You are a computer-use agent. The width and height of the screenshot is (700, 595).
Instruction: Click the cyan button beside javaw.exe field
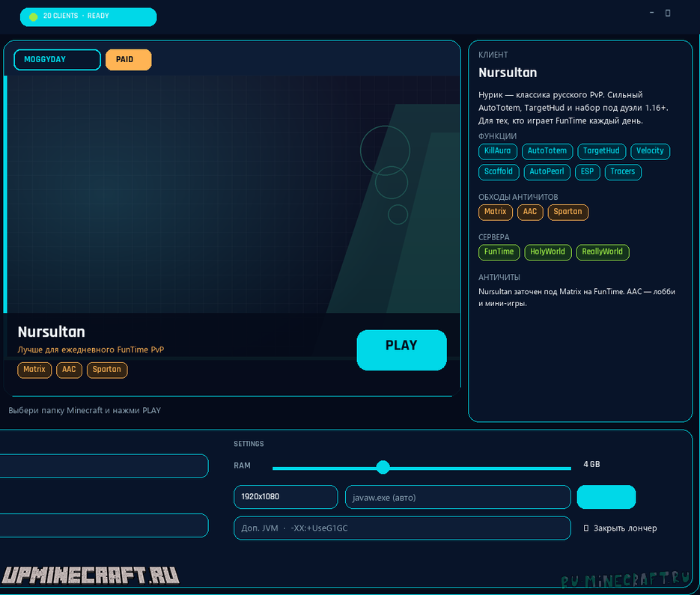(606, 497)
